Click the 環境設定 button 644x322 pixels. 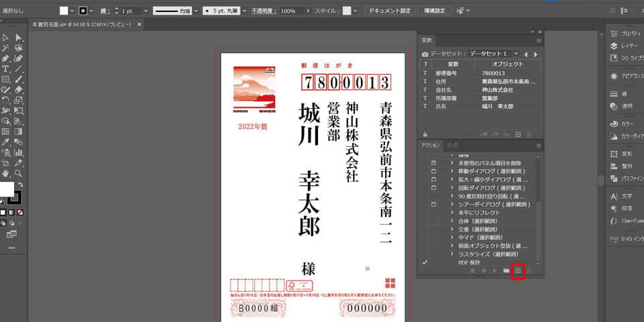click(434, 11)
